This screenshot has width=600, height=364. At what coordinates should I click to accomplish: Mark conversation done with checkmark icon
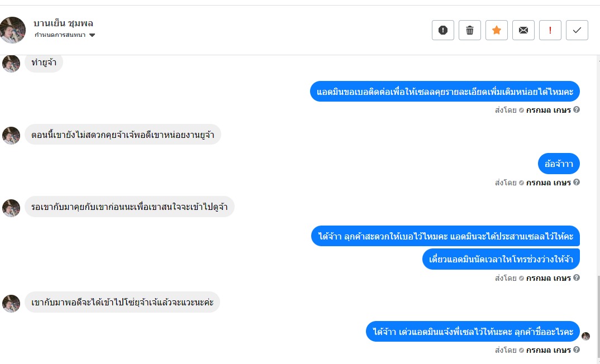point(577,30)
